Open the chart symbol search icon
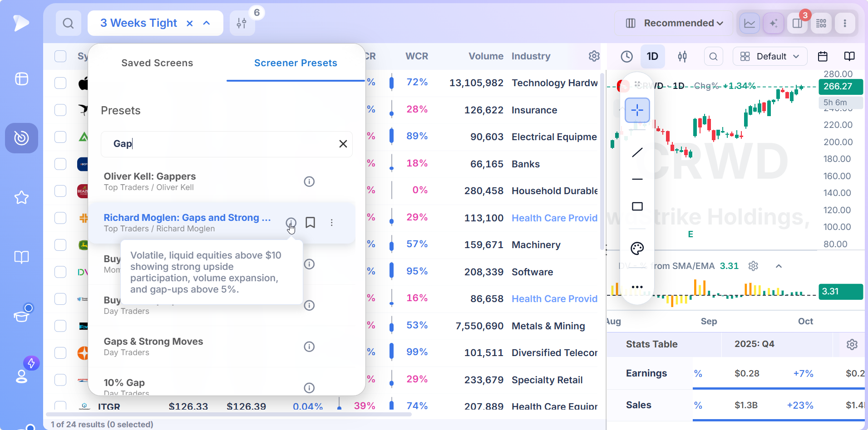Viewport: 868px width, 430px height. coord(714,56)
